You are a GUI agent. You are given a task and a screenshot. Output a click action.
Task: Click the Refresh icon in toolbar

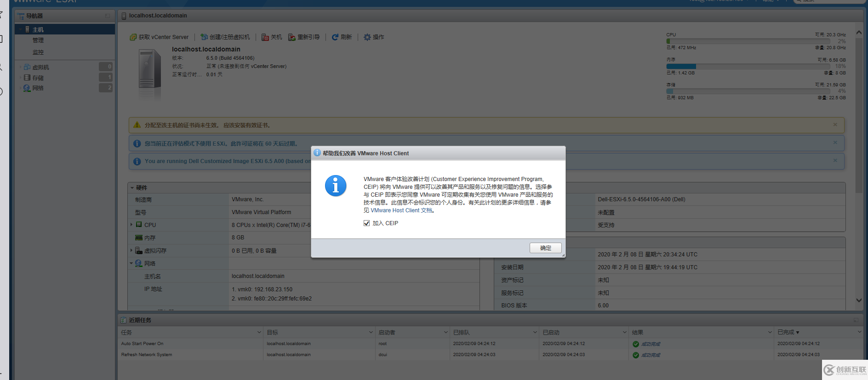335,37
